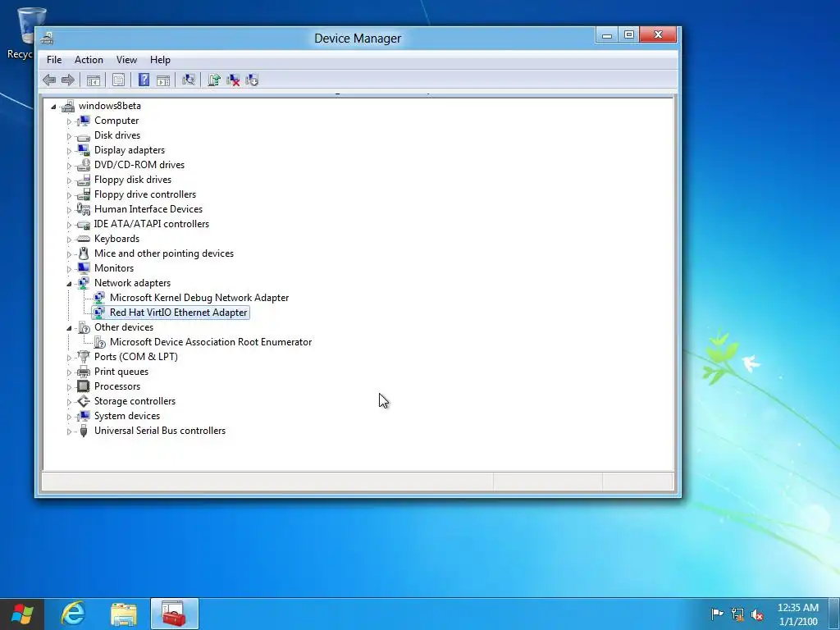This screenshot has width=840, height=630.
Task: Select the Red Hat VirtIO adapter icon
Action: coord(99,313)
